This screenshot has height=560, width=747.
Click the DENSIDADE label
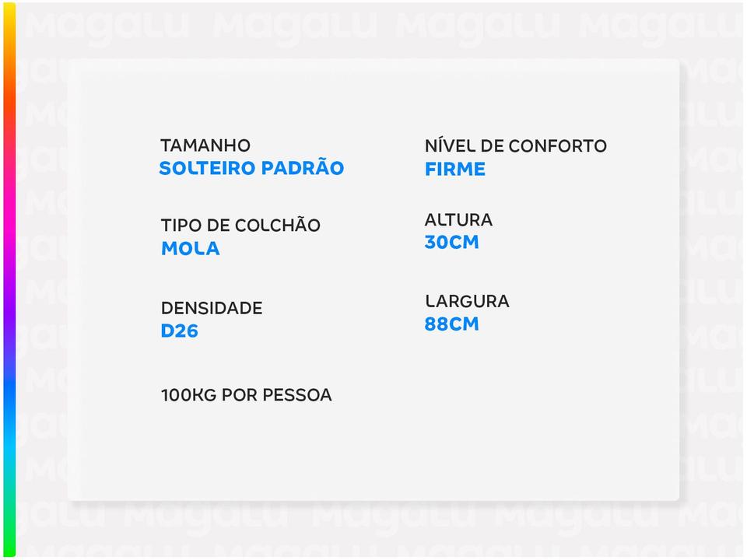click(x=212, y=308)
